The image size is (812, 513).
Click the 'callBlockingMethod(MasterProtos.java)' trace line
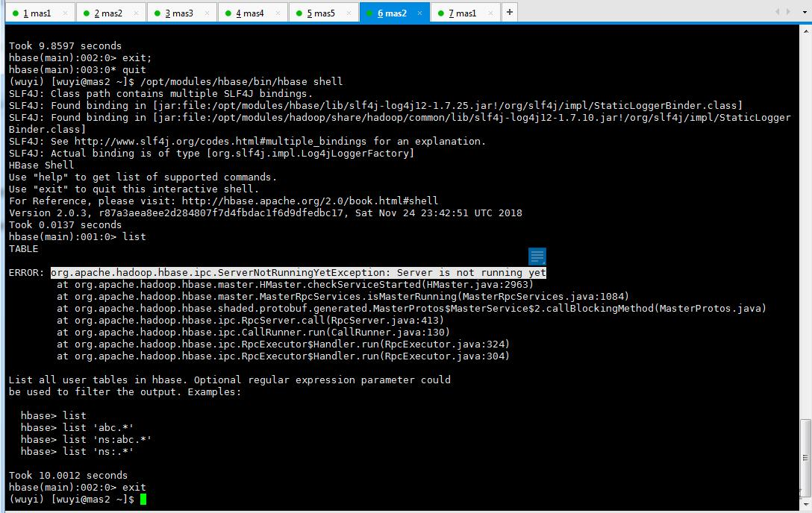click(x=412, y=308)
